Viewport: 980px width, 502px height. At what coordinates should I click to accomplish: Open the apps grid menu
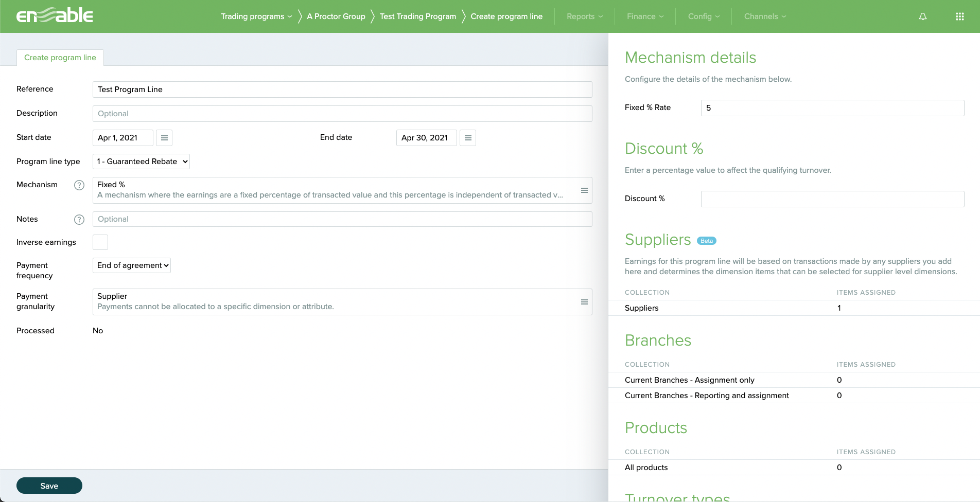960,16
